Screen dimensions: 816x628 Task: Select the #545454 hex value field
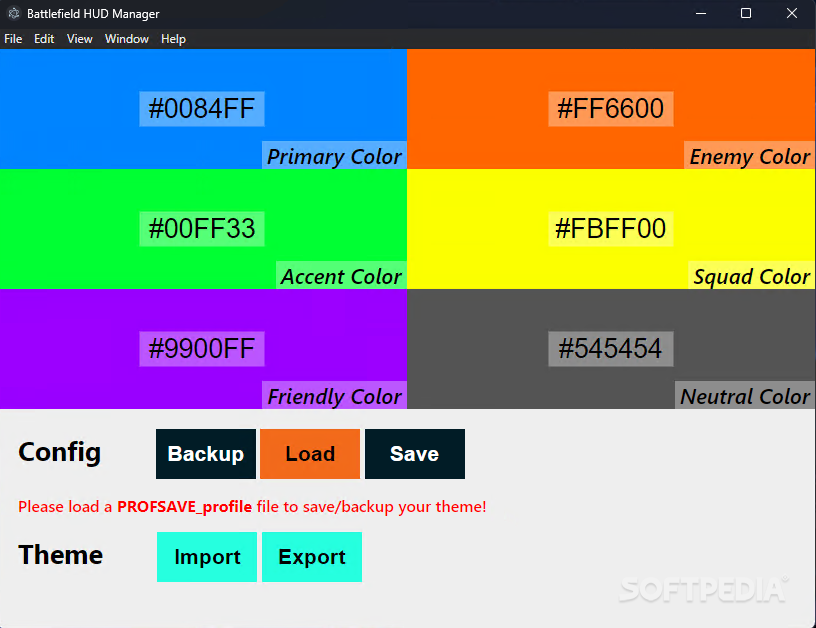(610, 349)
